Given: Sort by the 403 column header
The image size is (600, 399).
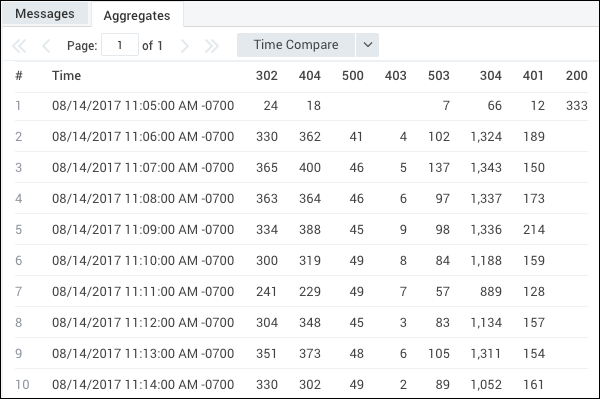Looking at the screenshot, I should (x=395, y=75).
